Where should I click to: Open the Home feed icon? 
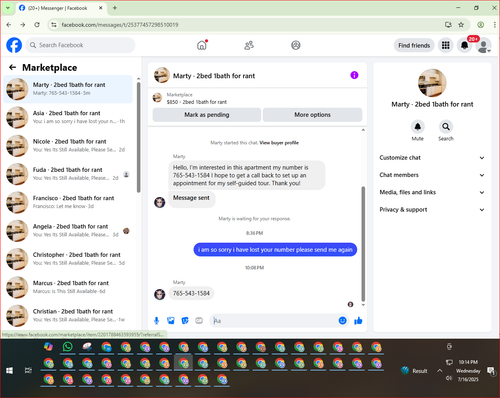point(202,45)
